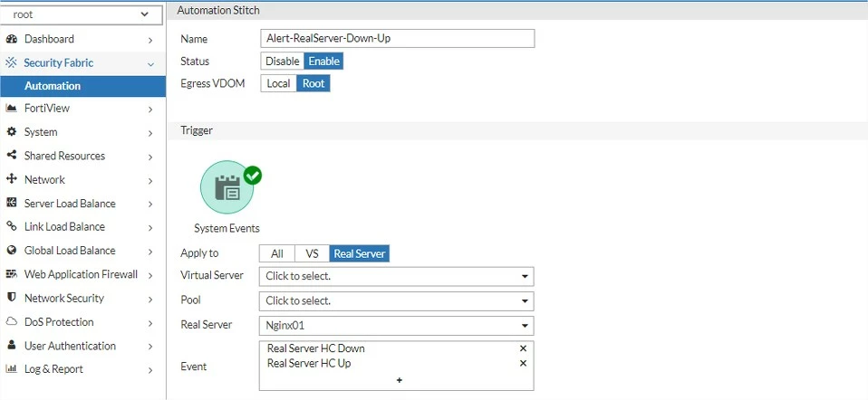Click the Web Application Firewall icon

point(11,274)
